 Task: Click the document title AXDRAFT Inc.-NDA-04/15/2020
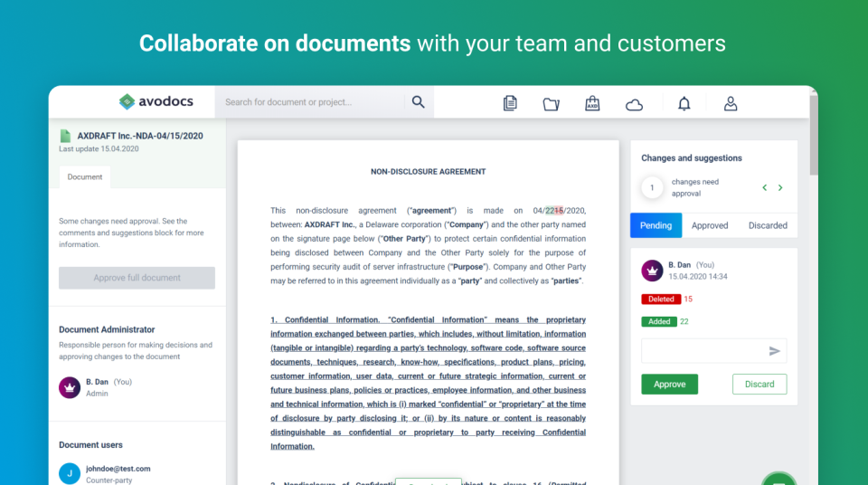pos(140,136)
